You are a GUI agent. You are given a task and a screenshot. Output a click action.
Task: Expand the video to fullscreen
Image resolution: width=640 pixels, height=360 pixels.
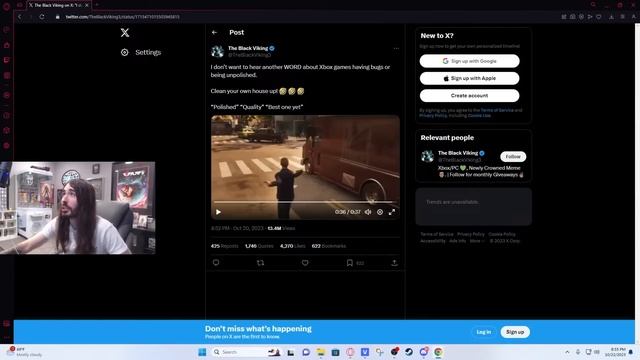(392, 212)
